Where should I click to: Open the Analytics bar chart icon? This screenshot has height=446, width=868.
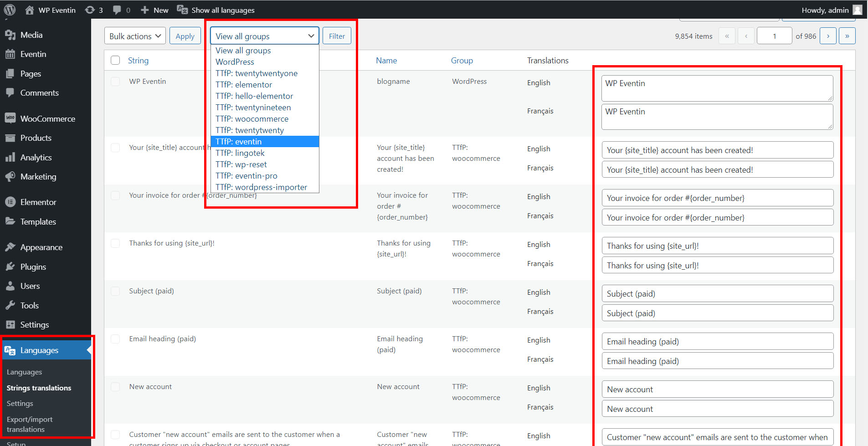pyautogui.click(x=10, y=157)
